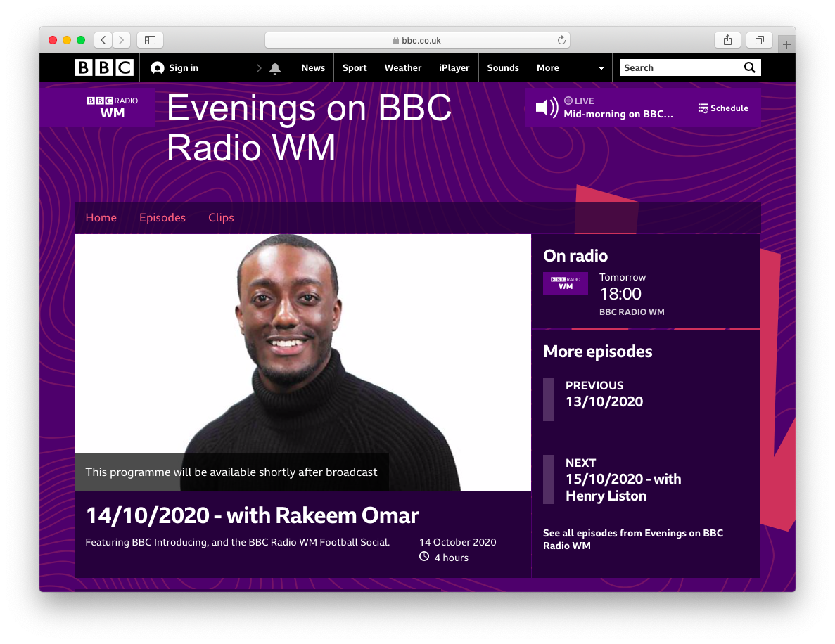This screenshot has height=644, width=835.
Task: Click the availability notice banner
Action: coord(231,472)
